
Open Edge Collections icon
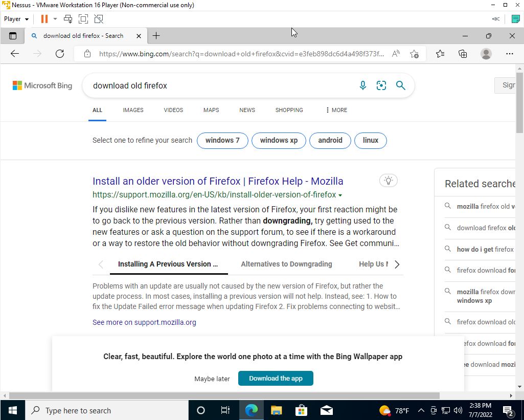[463, 54]
